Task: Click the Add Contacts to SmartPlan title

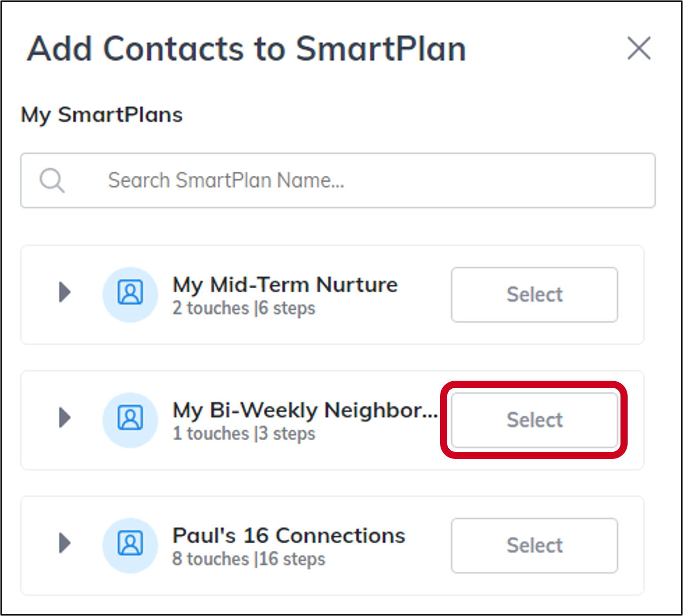Action: 247,49
